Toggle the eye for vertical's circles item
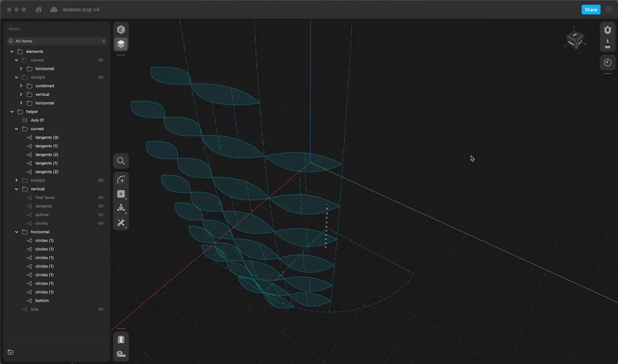Image resolution: width=618 pixels, height=364 pixels. 101,224
